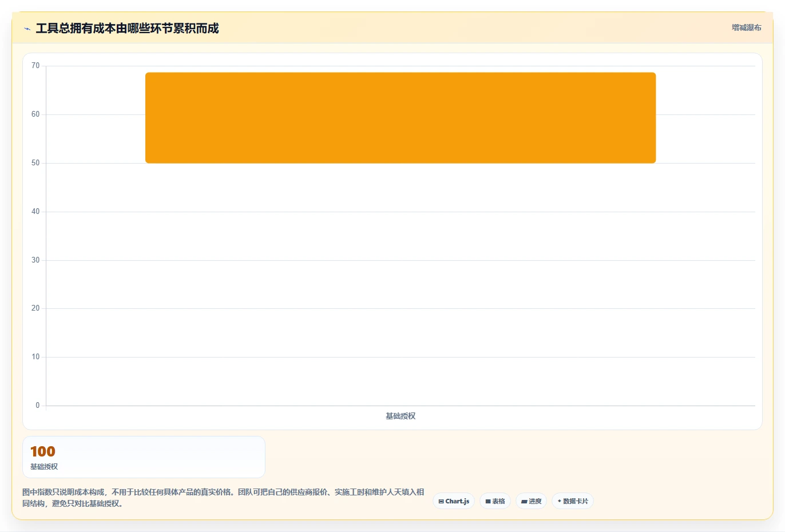Click the footnote paragraph starting 图中指数只说明成本构成
Viewport: 785px width, 532px height.
(x=223, y=498)
